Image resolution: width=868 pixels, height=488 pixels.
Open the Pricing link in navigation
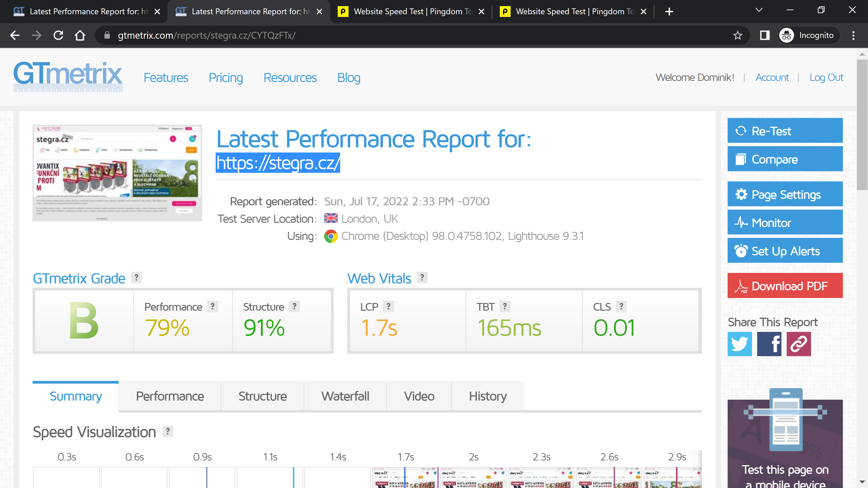pos(225,77)
